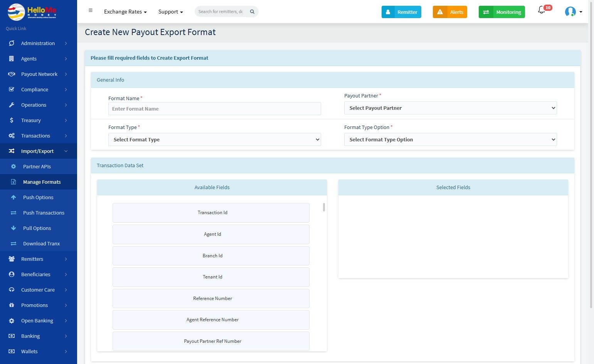
Task: Pick the Tenant Id available field
Action: [211, 277]
